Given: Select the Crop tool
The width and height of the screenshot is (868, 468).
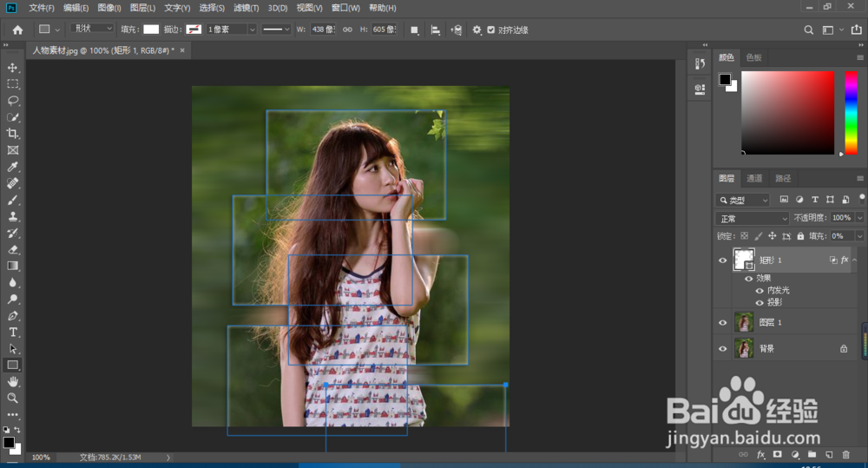Looking at the screenshot, I should click(12, 134).
